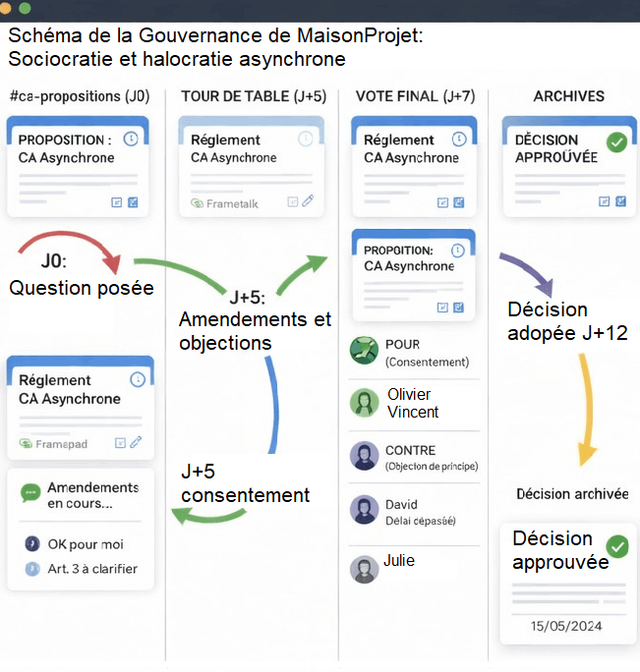
Task: Open the ARCHIVES column header
Action: pos(568,96)
